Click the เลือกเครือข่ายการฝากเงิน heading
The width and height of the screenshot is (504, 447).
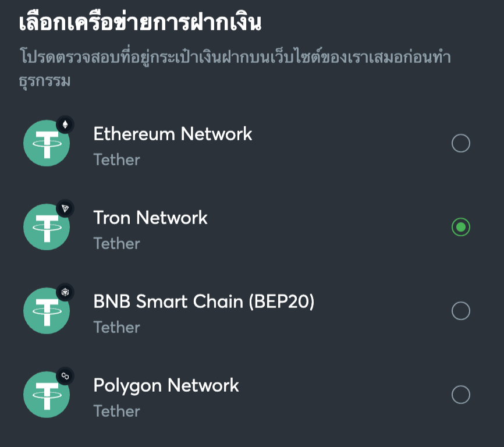click(140, 23)
